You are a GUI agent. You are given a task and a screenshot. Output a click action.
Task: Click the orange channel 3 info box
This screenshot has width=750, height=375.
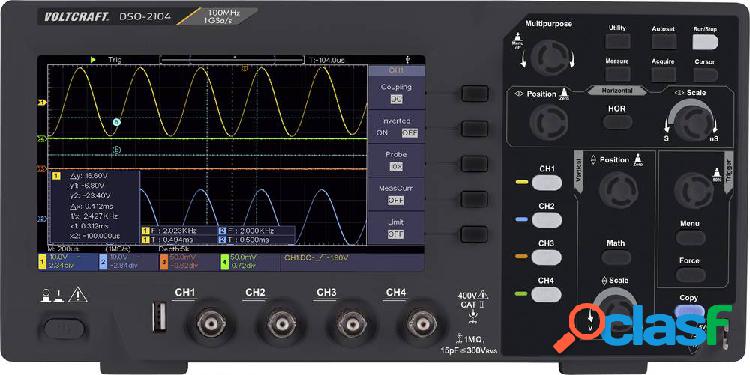tap(189, 262)
